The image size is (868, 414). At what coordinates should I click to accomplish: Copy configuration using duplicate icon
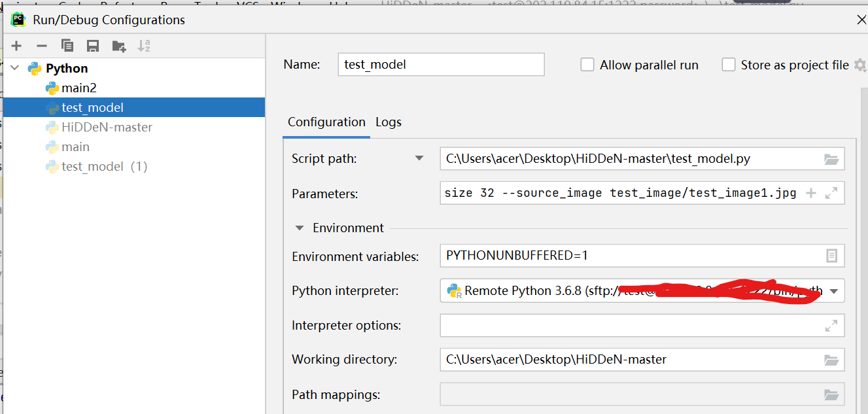pos(67,46)
